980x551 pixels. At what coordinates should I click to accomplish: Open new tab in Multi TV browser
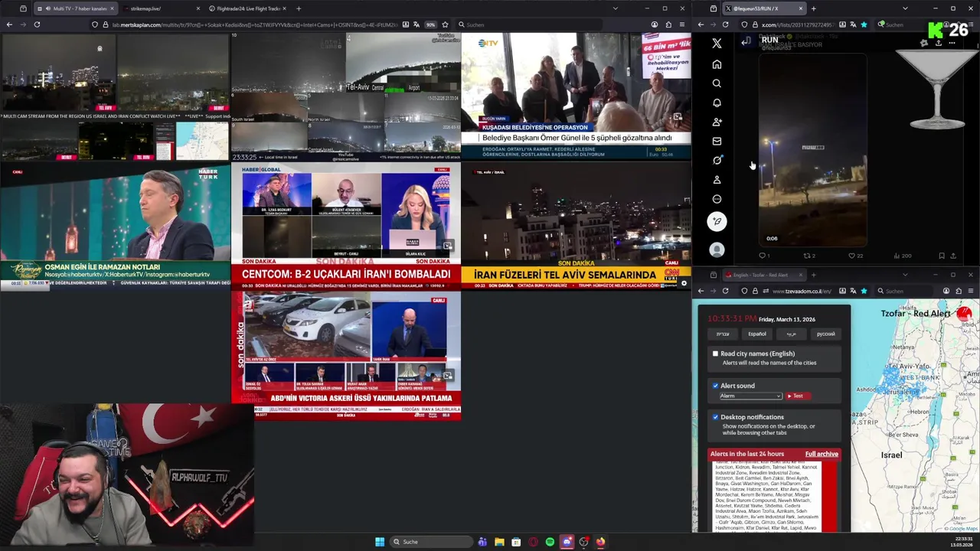[298, 8]
